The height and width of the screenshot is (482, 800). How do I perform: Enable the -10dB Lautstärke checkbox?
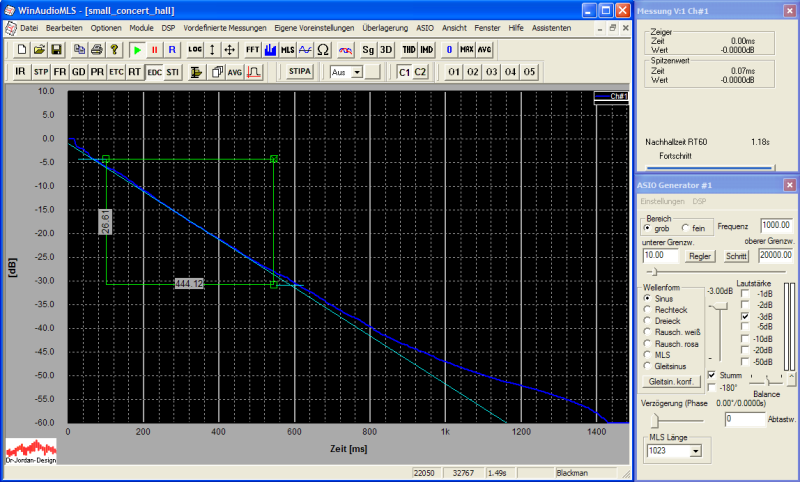pyautogui.click(x=745, y=338)
